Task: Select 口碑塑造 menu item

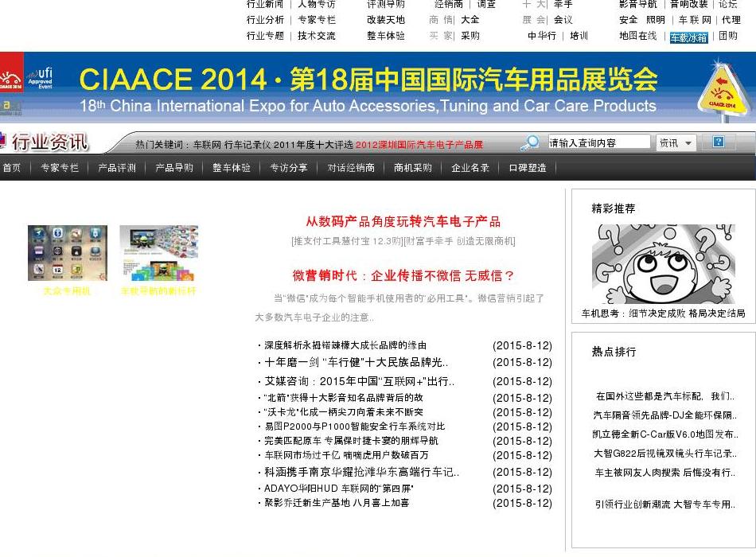Action: click(x=528, y=168)
